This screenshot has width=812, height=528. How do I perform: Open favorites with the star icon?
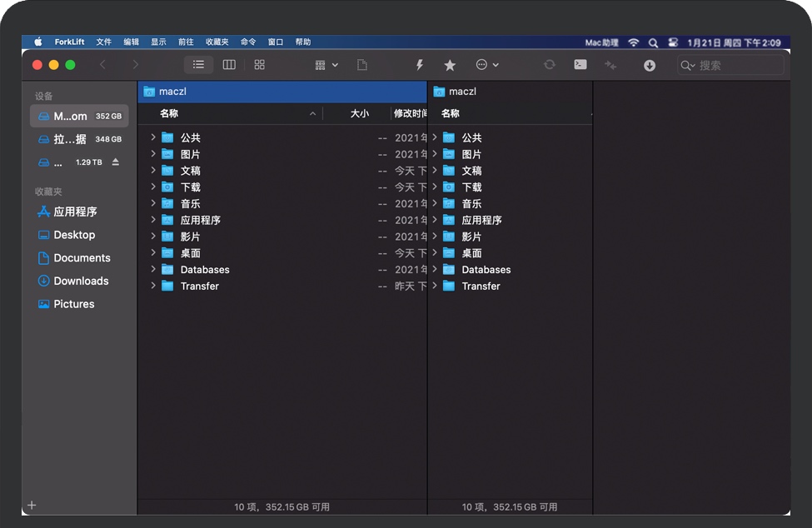[450, 65]
